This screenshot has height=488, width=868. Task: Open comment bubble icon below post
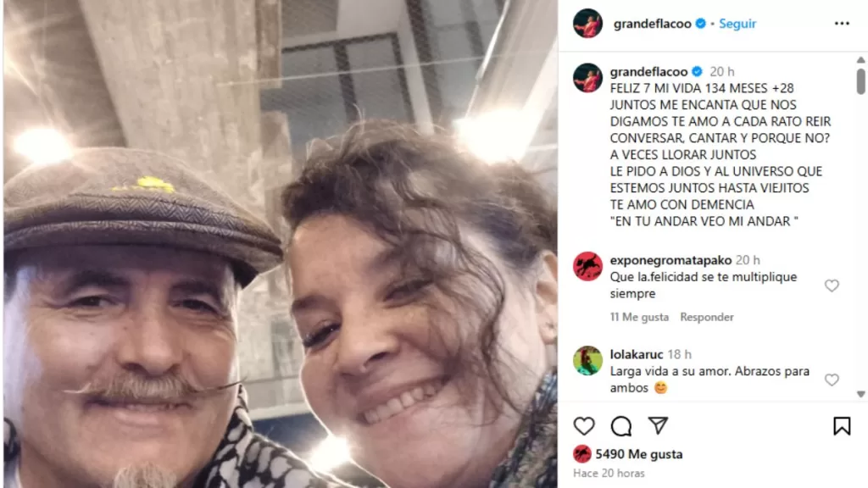click(x=621, y=426)
